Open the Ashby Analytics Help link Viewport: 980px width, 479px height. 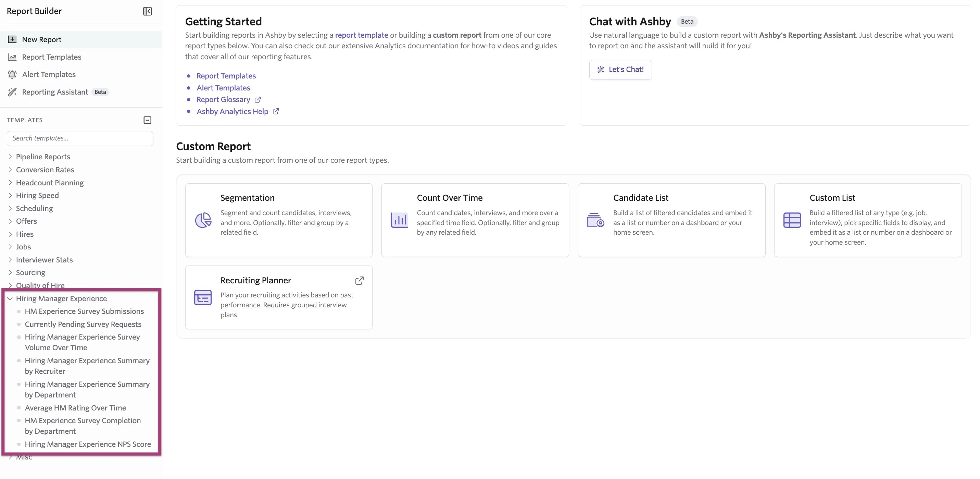[x=233, y=111]
